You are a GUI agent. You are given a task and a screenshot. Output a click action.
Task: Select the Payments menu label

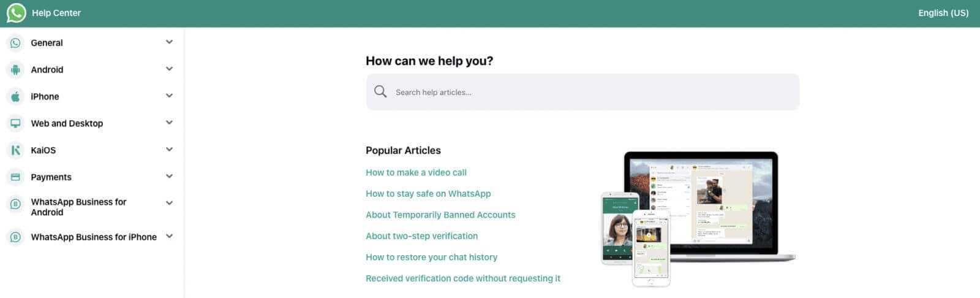51,177
